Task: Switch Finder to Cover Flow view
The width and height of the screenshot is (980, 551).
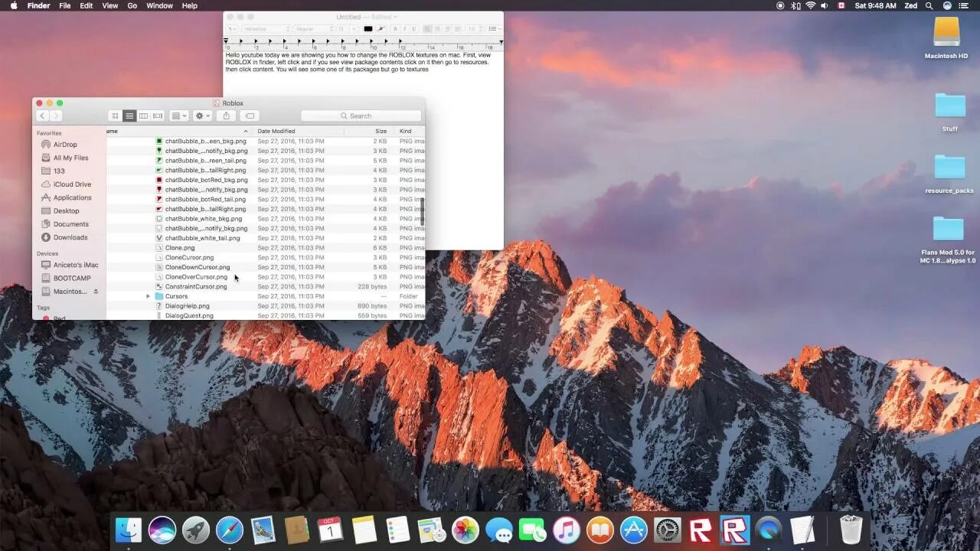Action: click(158, 116)
